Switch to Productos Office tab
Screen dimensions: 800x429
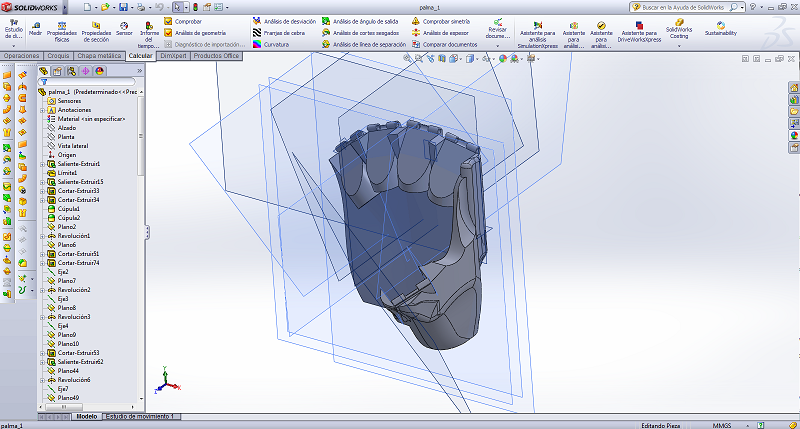216,56
